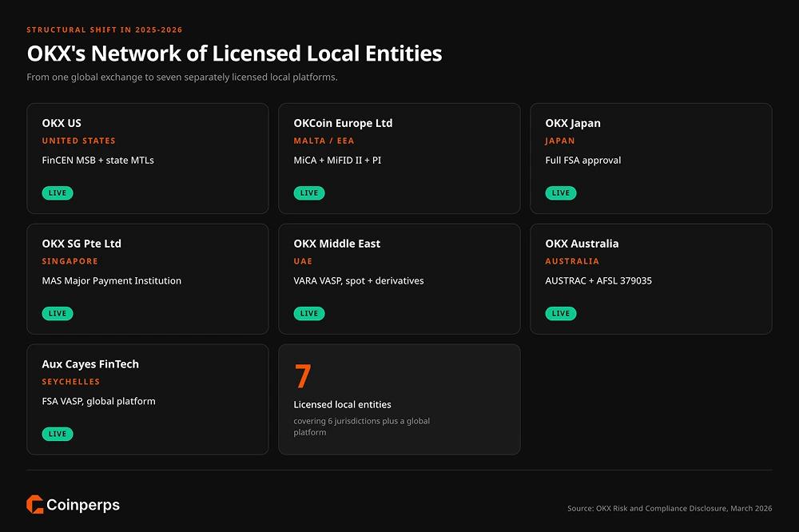Click the UNITED STATES region label
The image size is (799, 532).
point(78,141)
